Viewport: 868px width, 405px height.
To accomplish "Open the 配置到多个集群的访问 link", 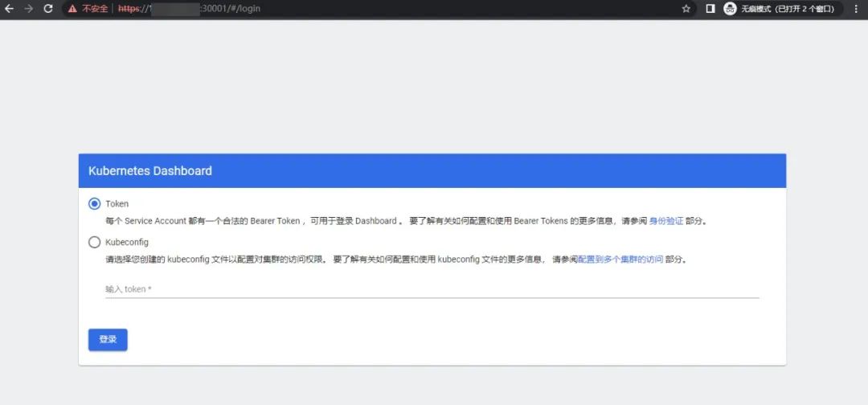I will coord(620,259).
